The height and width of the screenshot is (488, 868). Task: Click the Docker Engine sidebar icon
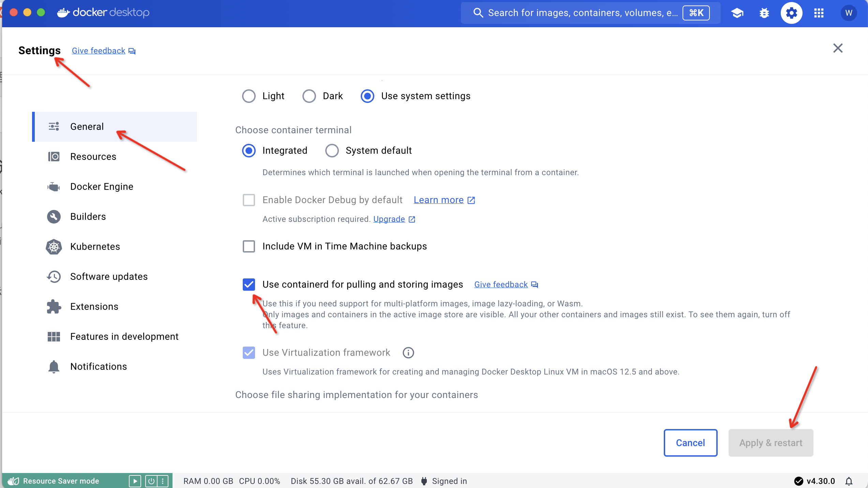(x=54, y=186)
